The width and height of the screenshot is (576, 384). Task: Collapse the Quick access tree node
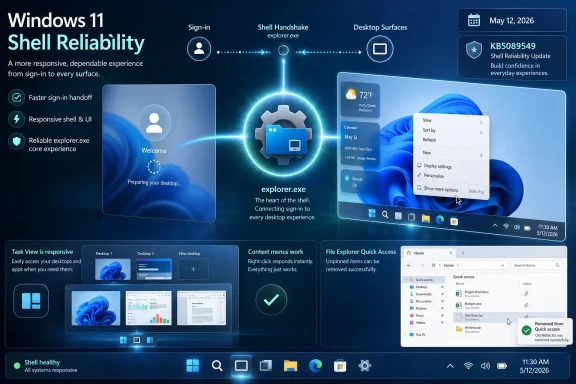(x=406, y=280)
